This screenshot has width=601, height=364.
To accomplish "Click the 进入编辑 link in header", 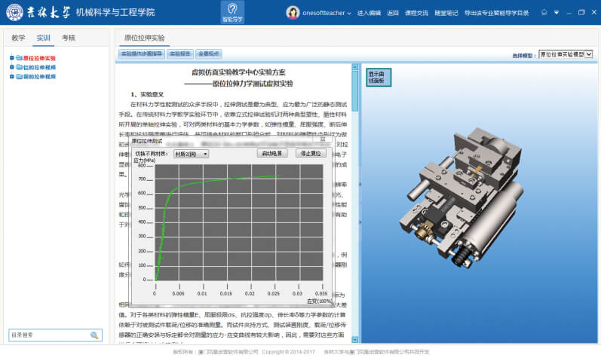I will point(369,14).
